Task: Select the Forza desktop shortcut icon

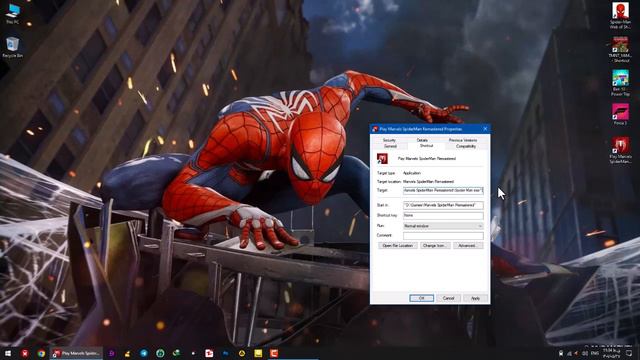Action: [620, 114]
